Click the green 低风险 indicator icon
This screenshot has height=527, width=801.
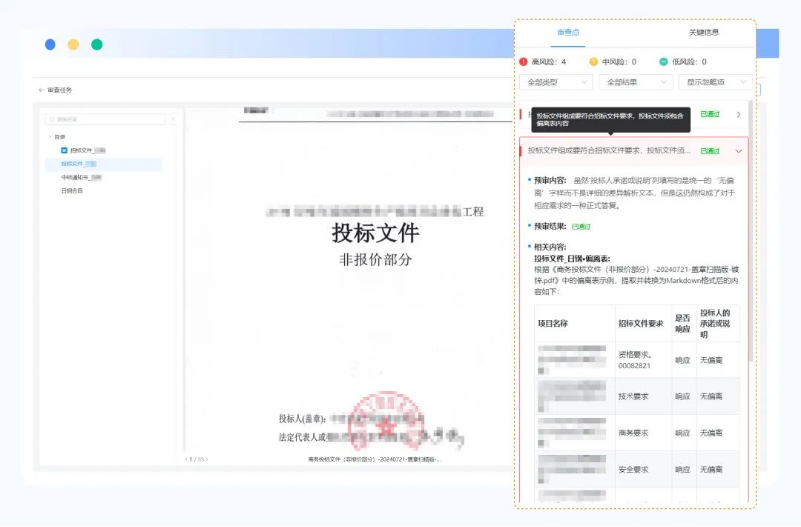[x=665, y=61]
